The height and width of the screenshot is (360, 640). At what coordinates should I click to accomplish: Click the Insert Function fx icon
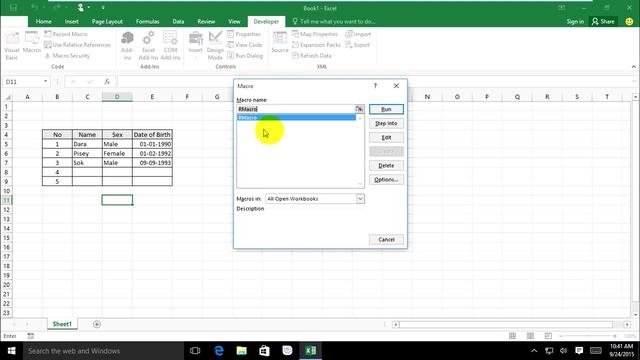(107, 82)
